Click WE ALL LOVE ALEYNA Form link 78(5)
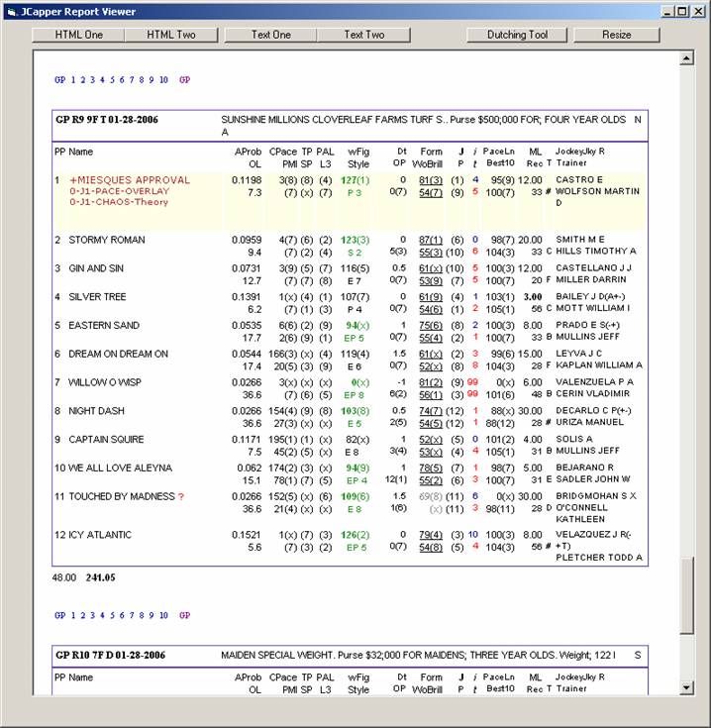Image resolution: width=711 pixels, height=728 pixels. click(431, 468)
